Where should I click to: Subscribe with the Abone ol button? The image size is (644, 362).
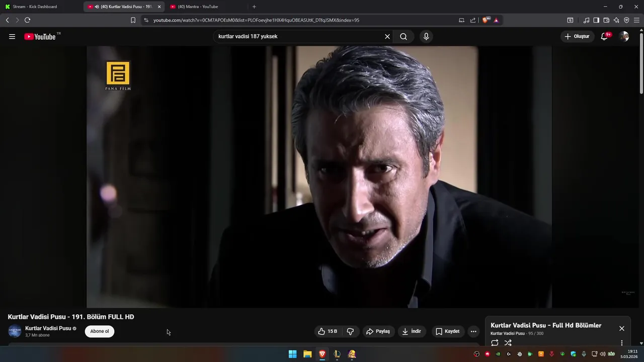(x=100, y=331)
